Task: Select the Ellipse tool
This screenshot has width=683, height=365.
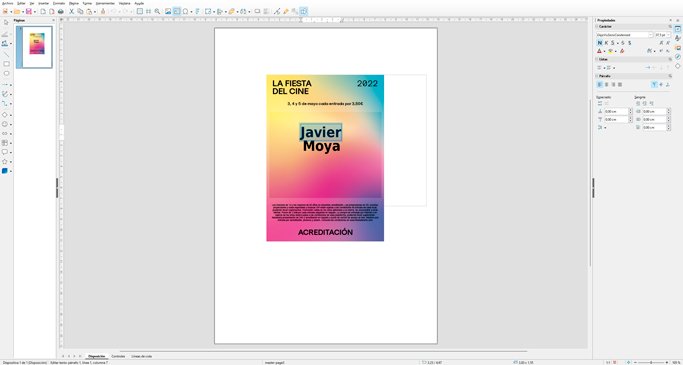Action: 6,73
